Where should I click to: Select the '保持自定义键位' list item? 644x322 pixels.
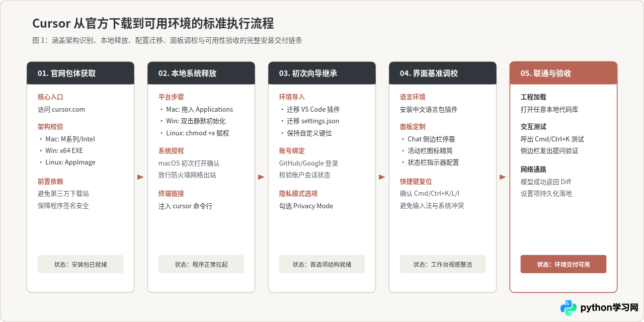pos(305,133)
